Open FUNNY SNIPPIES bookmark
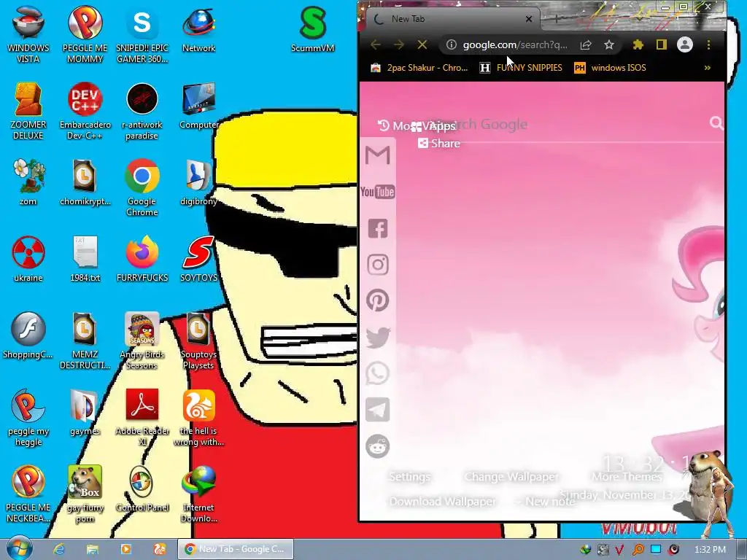The image size is (747, 560). 521,68
